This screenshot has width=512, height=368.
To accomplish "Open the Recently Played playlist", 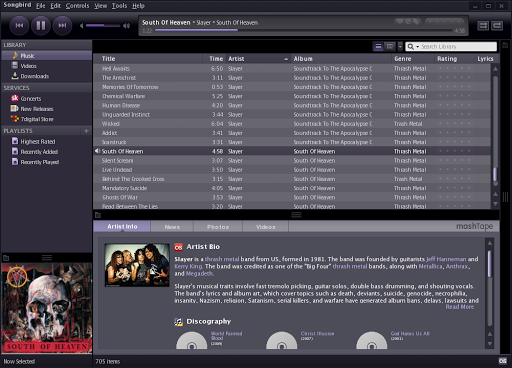I will [47, 162].
